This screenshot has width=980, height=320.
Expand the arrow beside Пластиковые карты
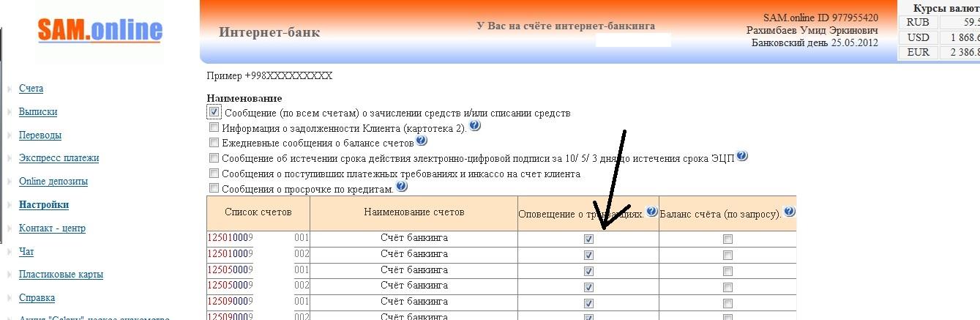(x=9, y=275)
